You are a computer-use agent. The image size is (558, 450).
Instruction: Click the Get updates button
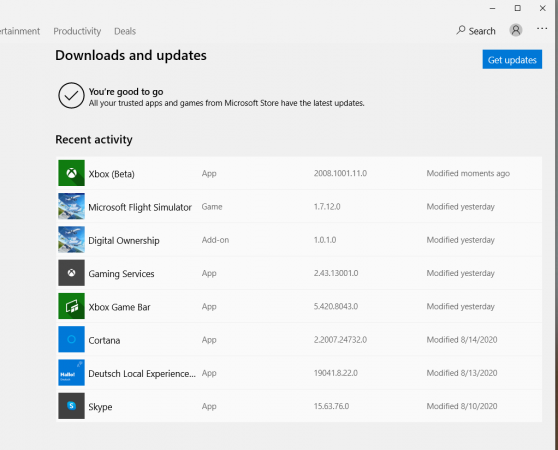[512, 59]
